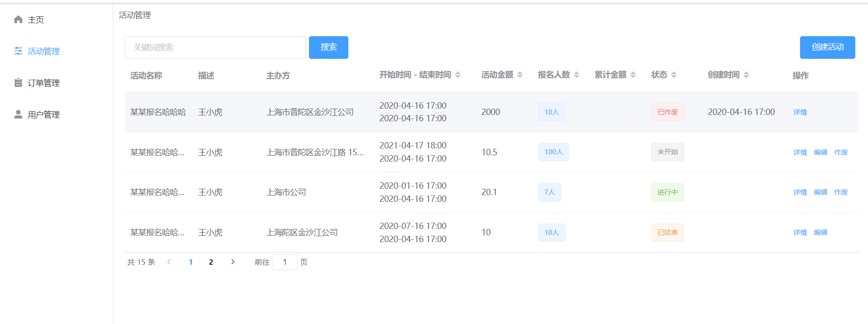This screenshot has width=868, height=324.
Task: Click the 创建活动 button
Action: coord(827,48)
